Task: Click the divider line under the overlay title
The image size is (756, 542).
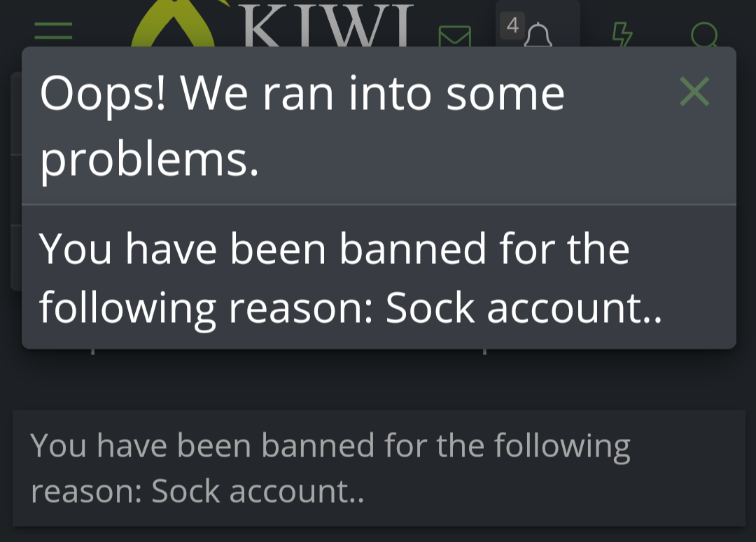Action: (379, 204)
